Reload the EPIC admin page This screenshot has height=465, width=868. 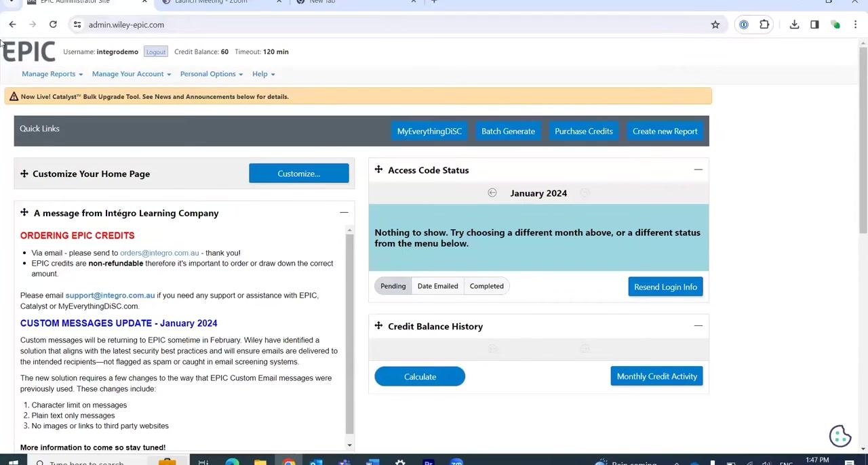tap(53, 24)
